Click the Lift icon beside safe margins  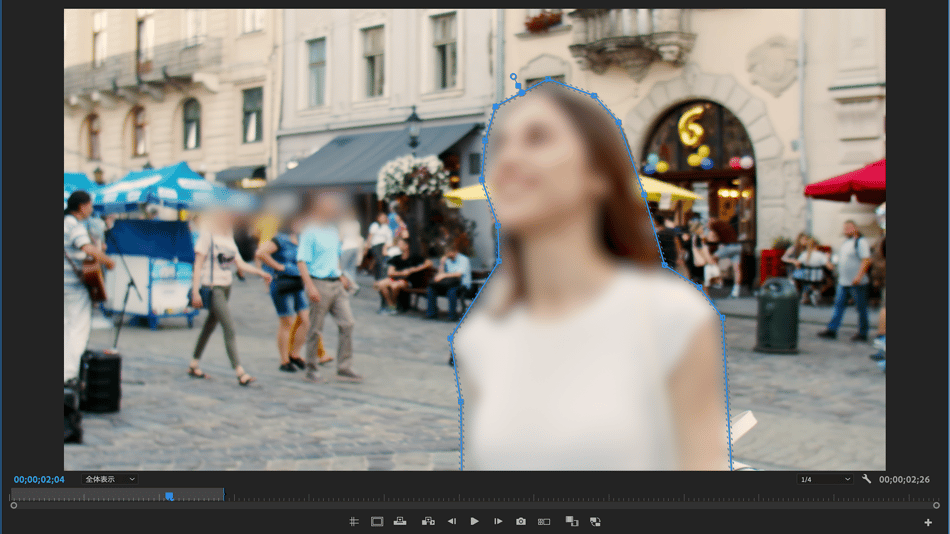pos(400,521)
